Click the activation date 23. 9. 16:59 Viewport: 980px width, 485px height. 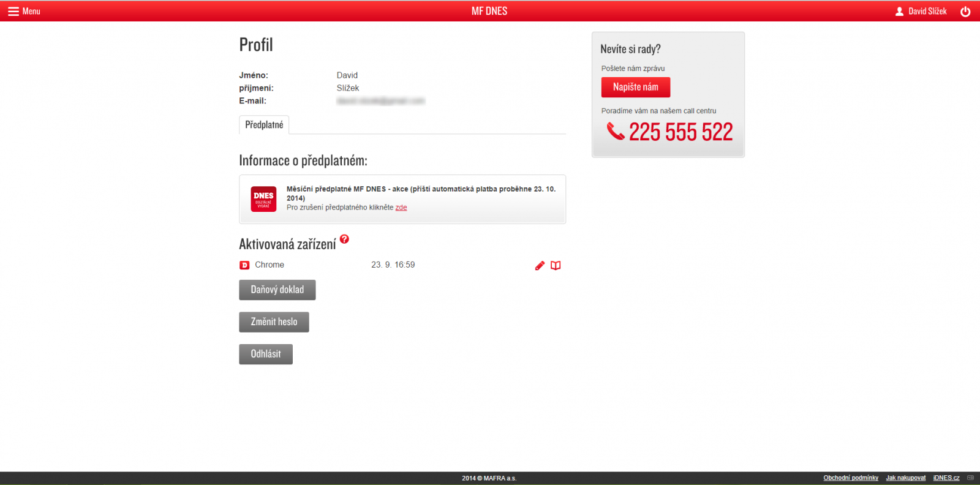[x=393, y=265]
